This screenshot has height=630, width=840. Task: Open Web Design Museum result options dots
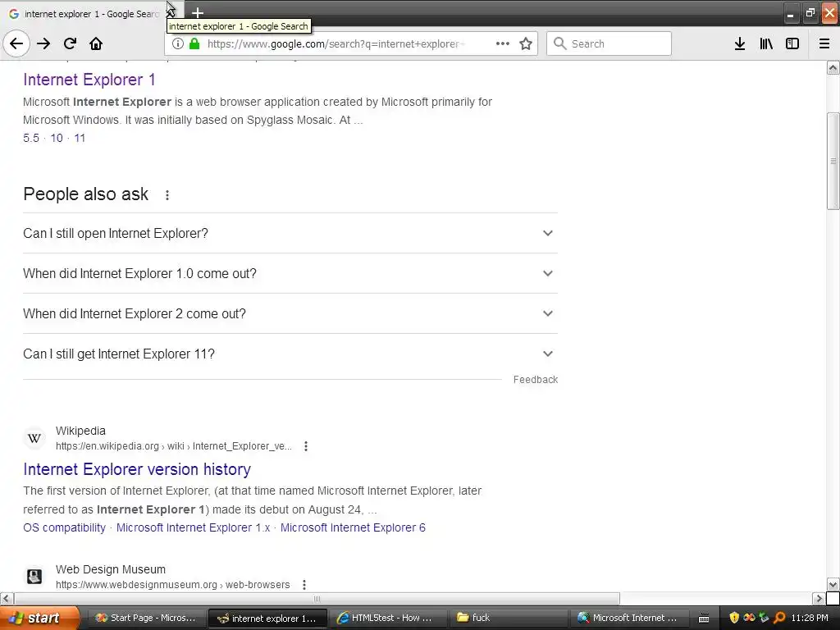point(304,584)
